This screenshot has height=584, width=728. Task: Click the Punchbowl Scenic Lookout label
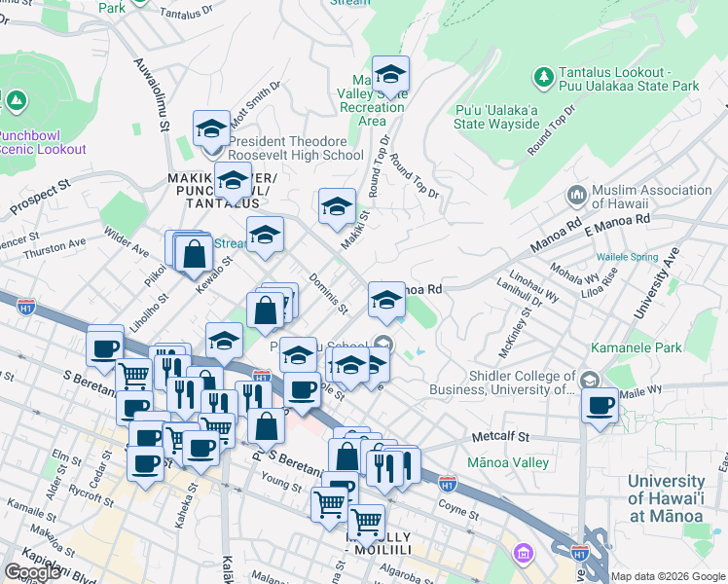point(42,142)
